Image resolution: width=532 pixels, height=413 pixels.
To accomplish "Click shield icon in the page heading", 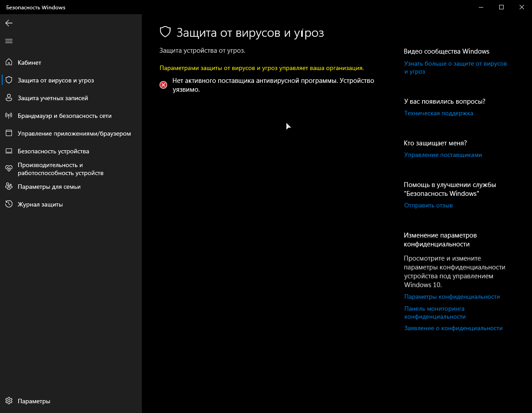I will [x=165, y=32].
